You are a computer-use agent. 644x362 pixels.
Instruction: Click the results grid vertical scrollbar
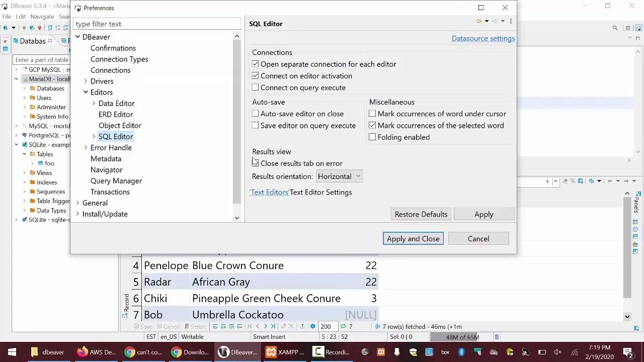click(x=627, y=247)
